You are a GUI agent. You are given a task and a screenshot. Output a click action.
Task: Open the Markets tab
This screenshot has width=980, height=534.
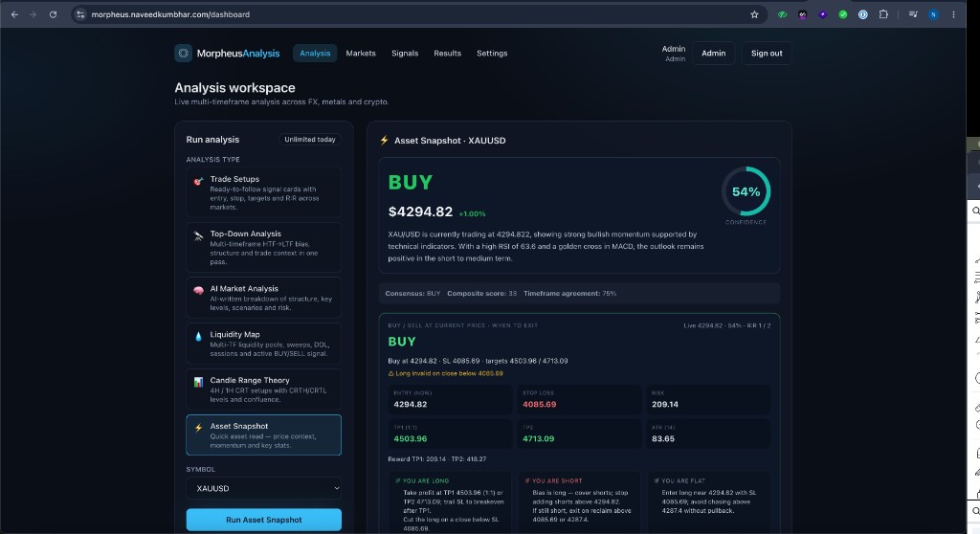(x=361, y=54)
